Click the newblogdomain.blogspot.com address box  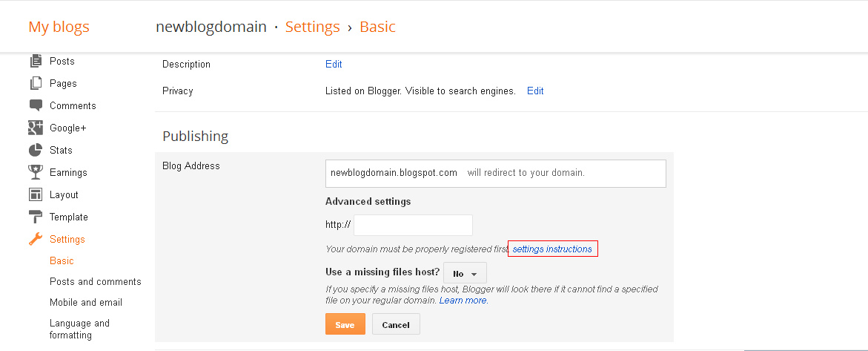(495, 174)
